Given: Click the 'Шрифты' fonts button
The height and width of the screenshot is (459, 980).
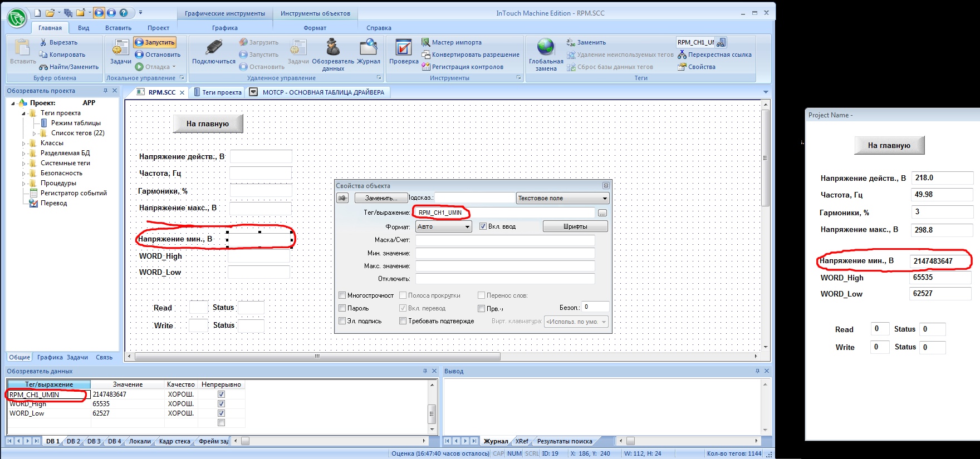Looking at the screenshot, I should click(x=575, y=226).
